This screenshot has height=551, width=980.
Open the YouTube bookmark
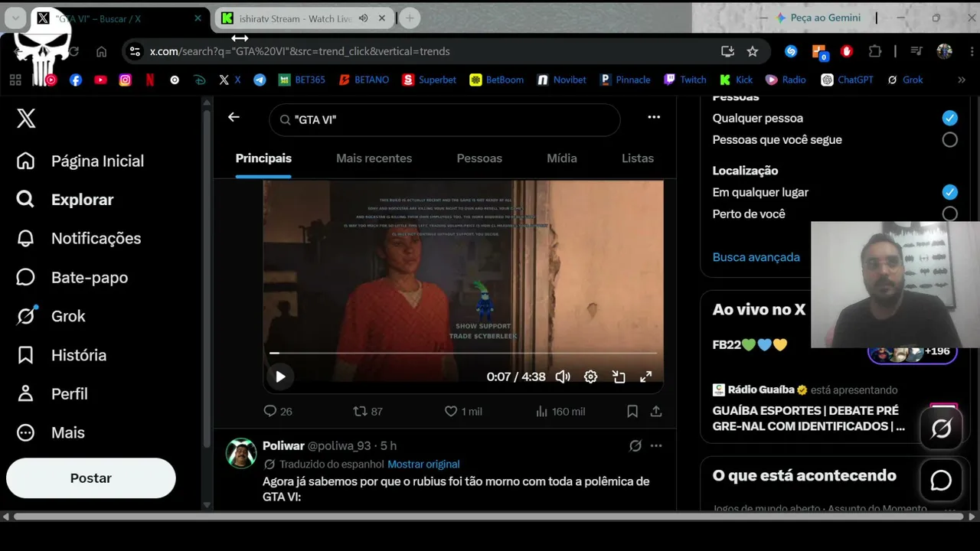(x=100, y=80)
